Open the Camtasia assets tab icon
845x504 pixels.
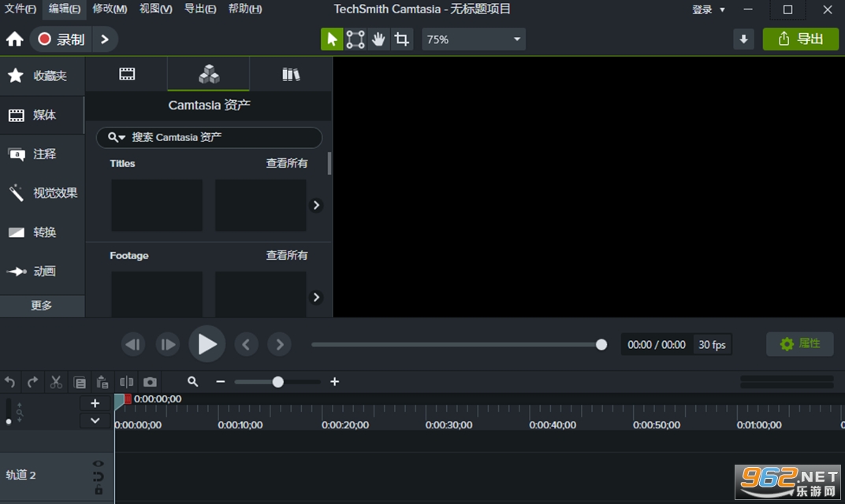[209, 74]
